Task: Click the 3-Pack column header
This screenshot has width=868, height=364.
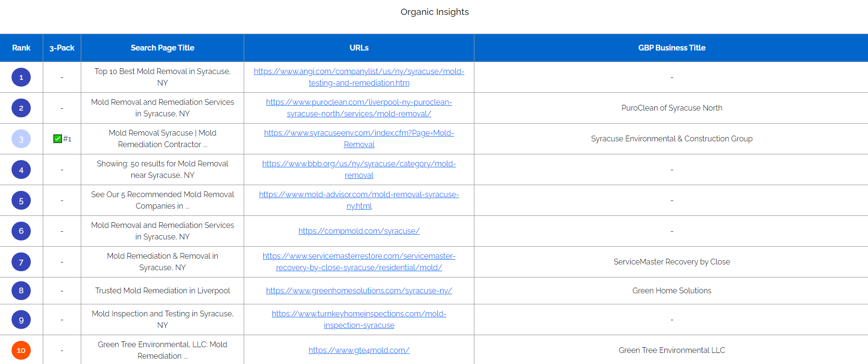Action: (62, 48)
